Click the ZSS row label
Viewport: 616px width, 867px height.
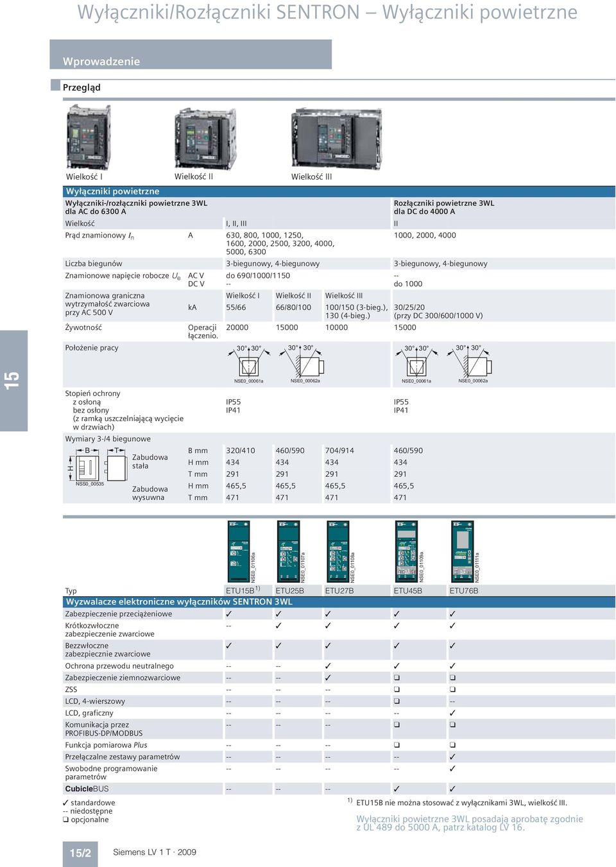[71, 689]
